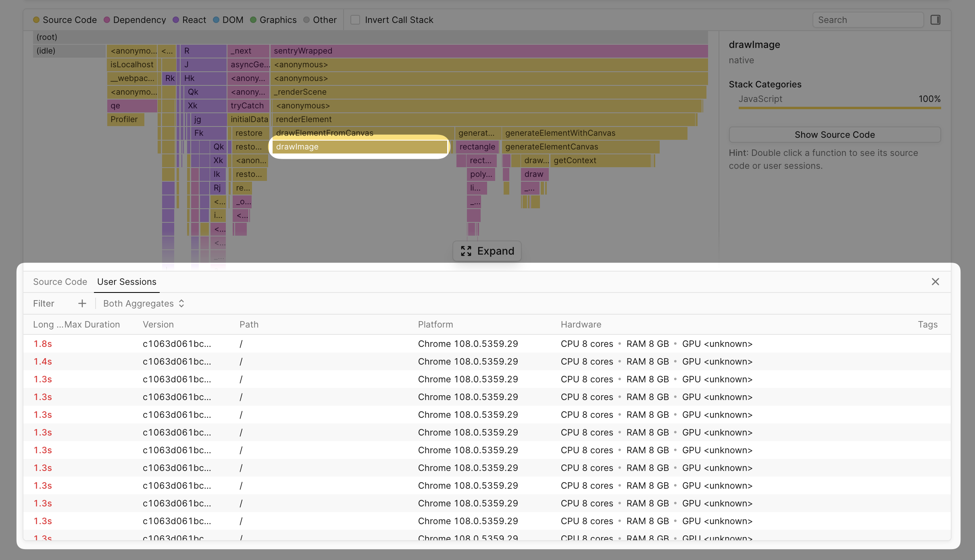The width and height of the screenshot is (975, 560).
Task: Select the isLocalhost frame
Action: point(132,64)
